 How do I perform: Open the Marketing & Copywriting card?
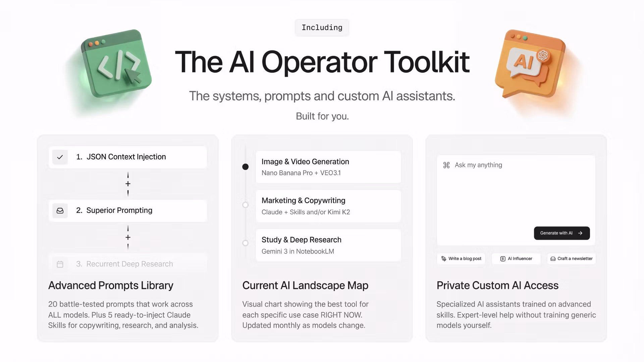point(328,206)
